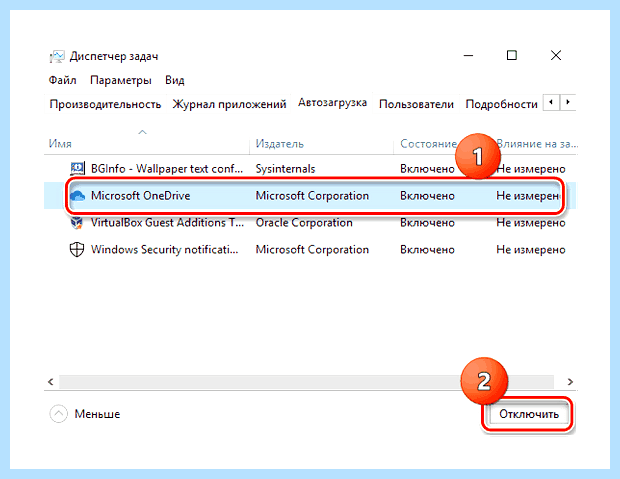This screenshot has height=479, width=620.
Task: Click the horizontal scrollbar left arrow
Action: [x=51, y=382]
